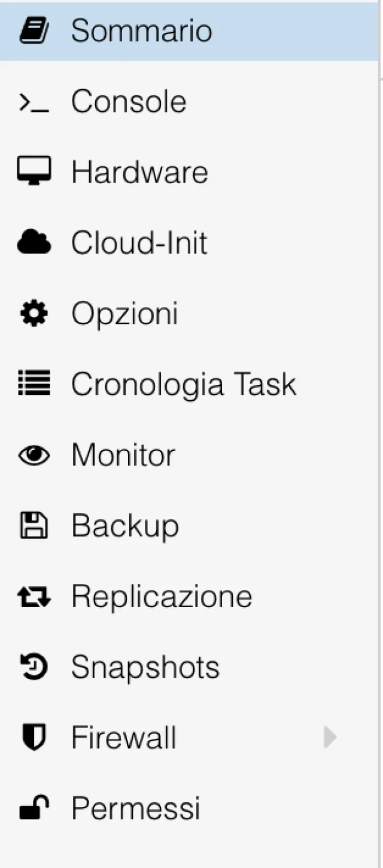This screenshot has width=383, height=868.
Task: Click the terminal prompt icon for Console
Action: 34,102
